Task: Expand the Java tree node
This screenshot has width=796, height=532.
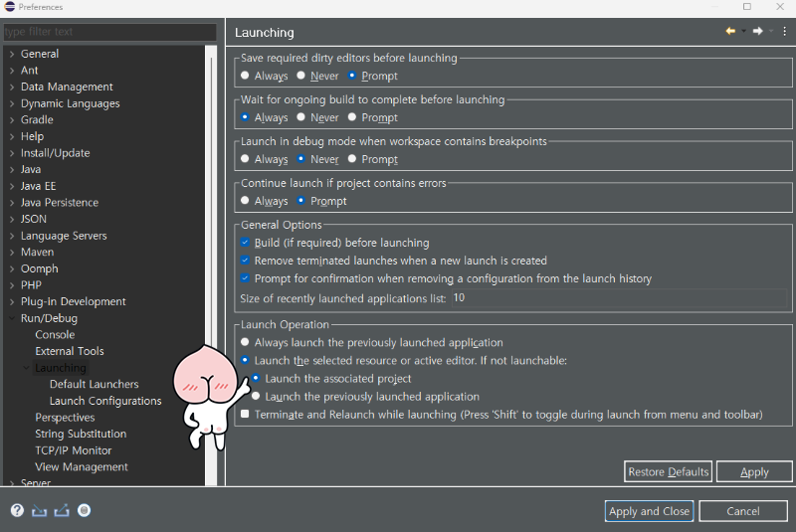Action: [12, 169]
